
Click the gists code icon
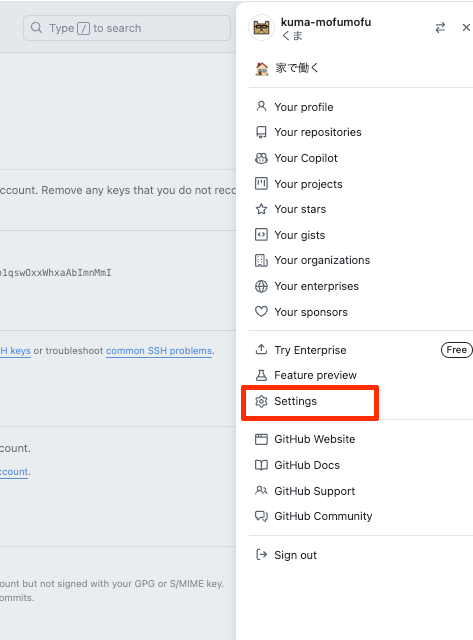(261, 235)
